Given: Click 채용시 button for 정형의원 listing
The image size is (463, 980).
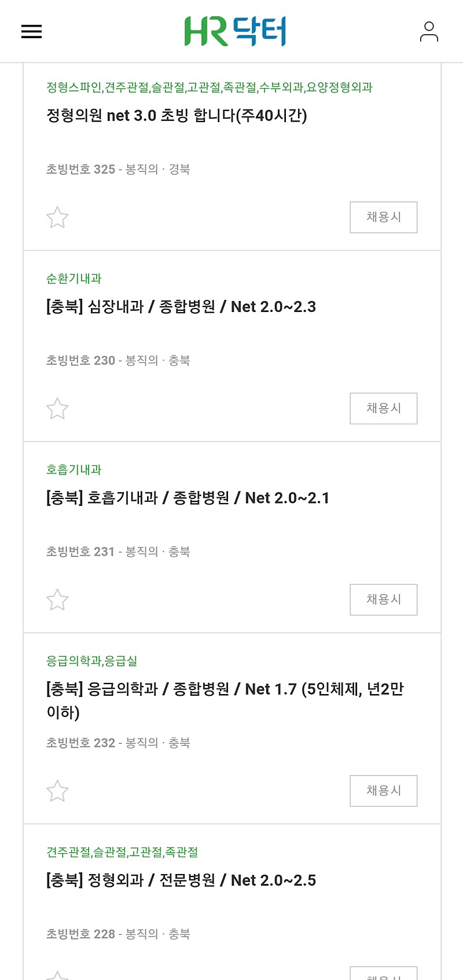Looking at the screenshot, I should (x=384, y=217).
